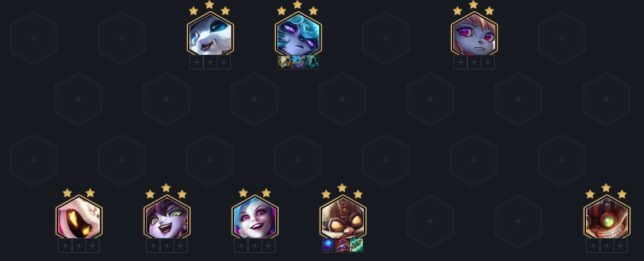The height and width of the screenshot is (261, 644).
Task: Select the goggled Corki champion hexagon
Action: point(342,218)
